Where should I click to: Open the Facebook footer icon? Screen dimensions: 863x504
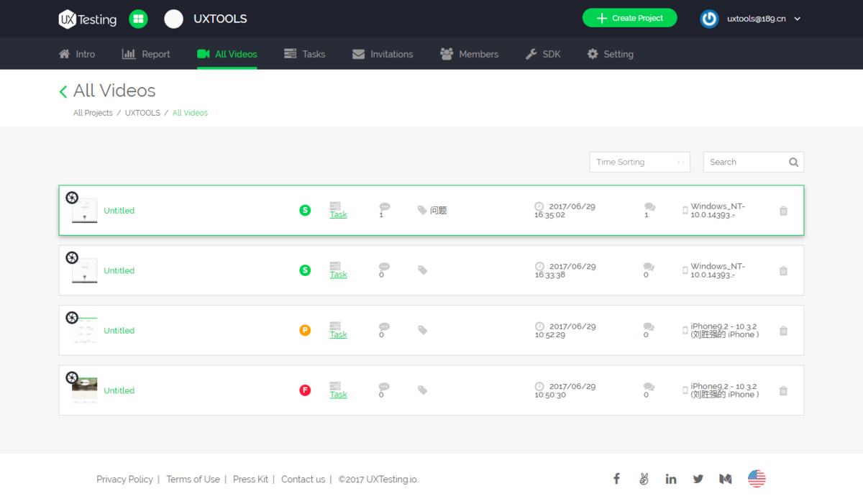click(616, 479)
